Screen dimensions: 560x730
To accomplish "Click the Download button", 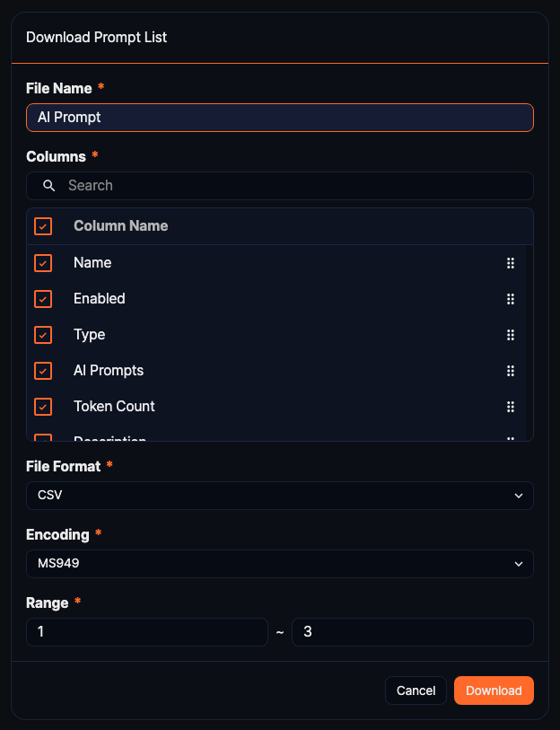I will [x=493, y=690].
